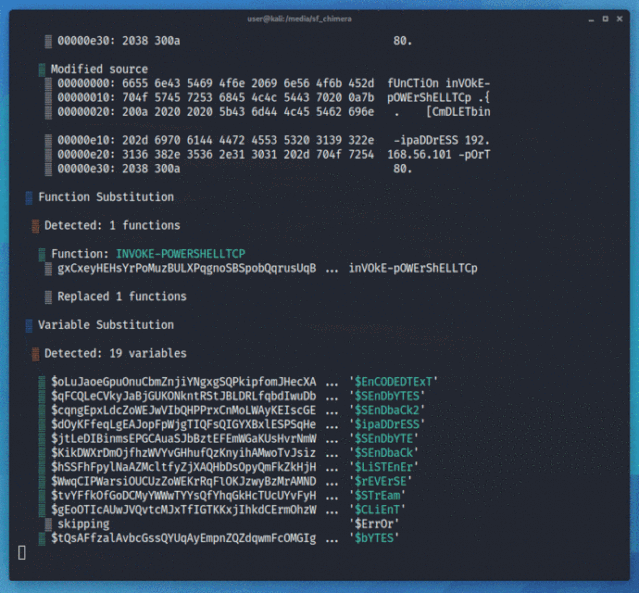This screenshot has height=593, width=639.
Task: Click hex dump line 00000e20 with 168.56.101
Action: pyautogui.click(x=273, y=154)
